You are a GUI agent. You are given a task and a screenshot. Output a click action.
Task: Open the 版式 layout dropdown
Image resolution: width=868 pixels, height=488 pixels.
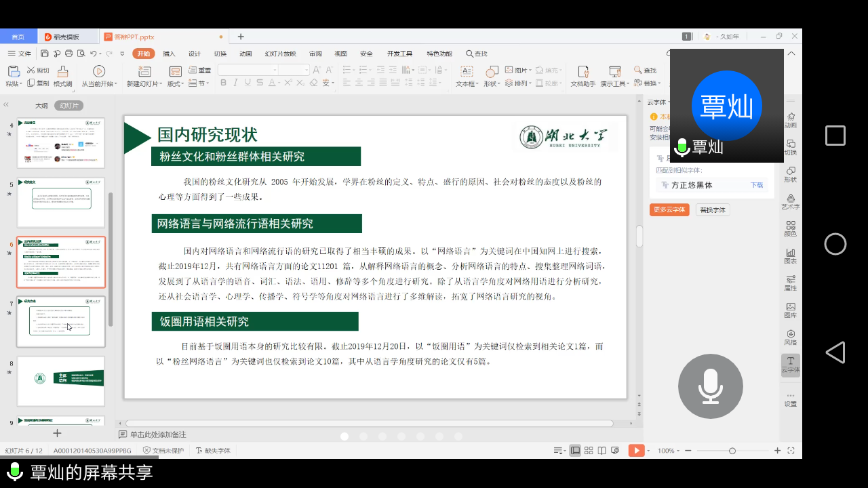pos(176,84)
